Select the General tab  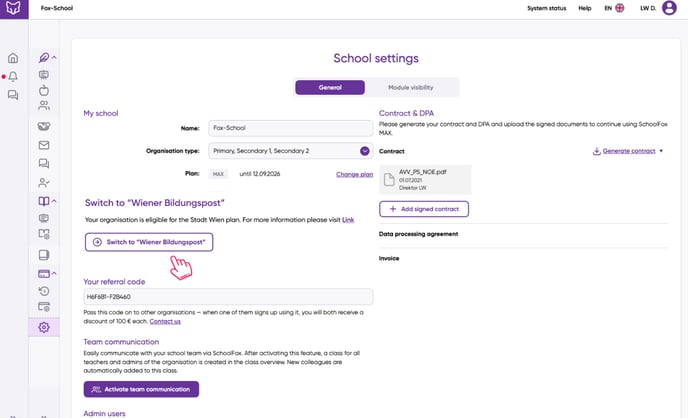pyautogui.click(x=330, y=87)
